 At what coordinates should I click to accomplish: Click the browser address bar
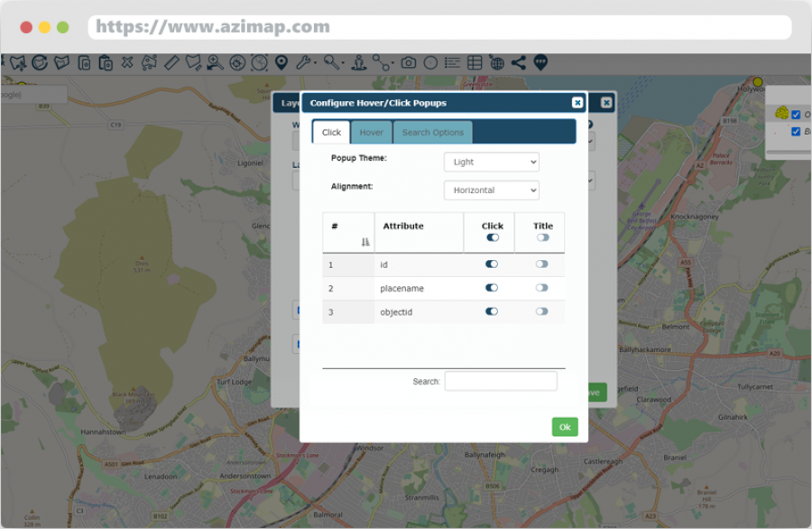coord(439,27)
